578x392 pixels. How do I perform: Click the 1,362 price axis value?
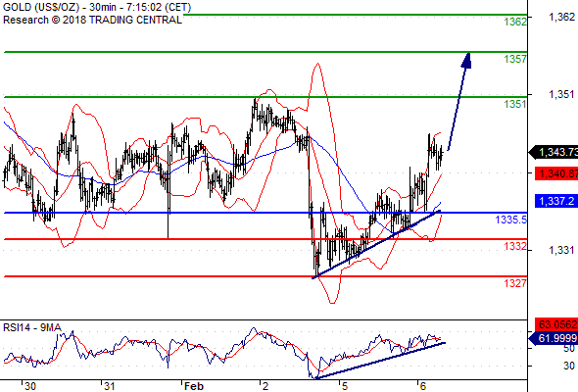(561, 17)
